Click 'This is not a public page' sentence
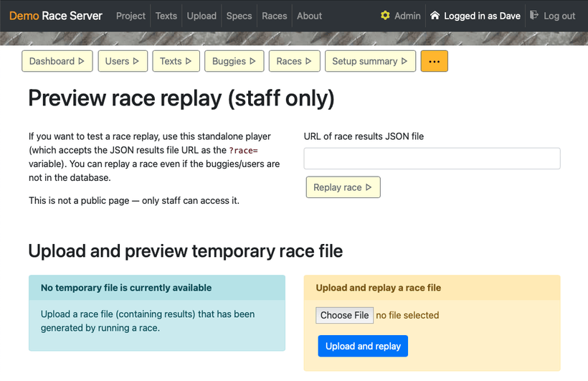 tap(134, 200)
